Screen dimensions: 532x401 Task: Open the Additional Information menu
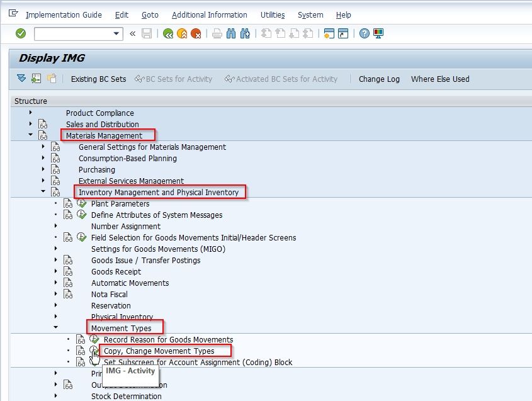[x=210, y=15]
